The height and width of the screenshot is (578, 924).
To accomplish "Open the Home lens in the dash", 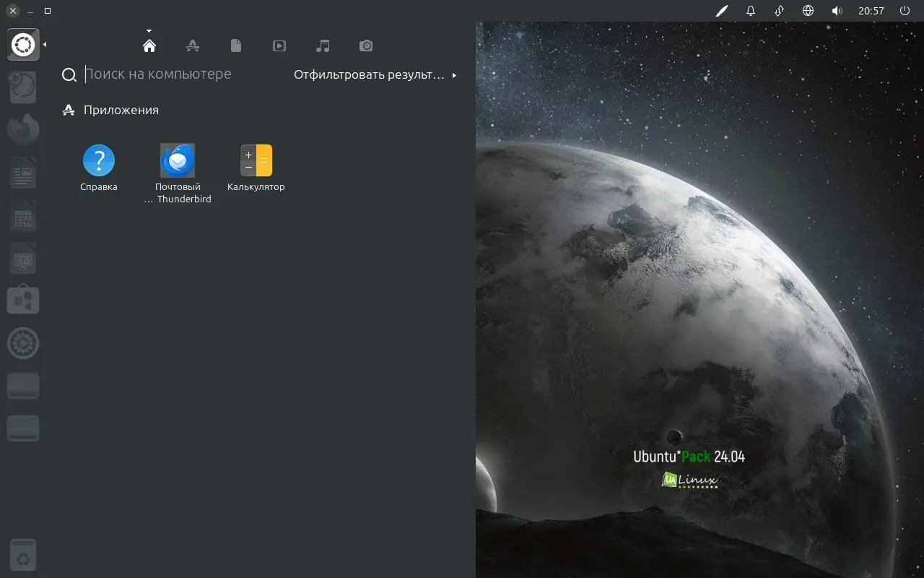I will 149,46.
